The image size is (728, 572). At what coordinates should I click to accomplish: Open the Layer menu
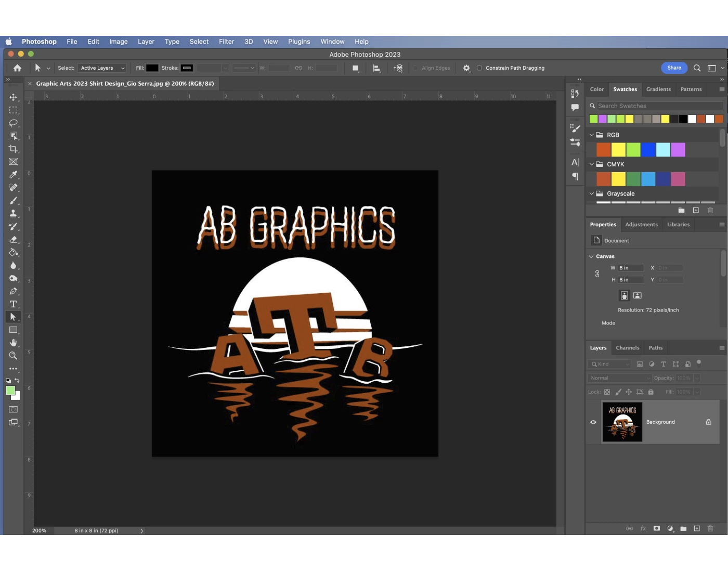pos(146,42)
